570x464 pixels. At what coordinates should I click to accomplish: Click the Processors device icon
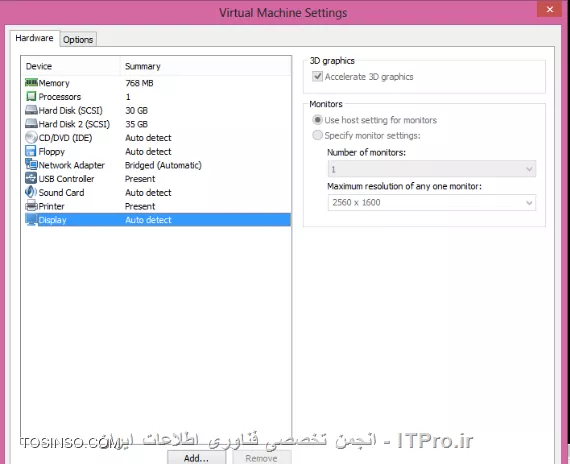[x=31, y=96]
